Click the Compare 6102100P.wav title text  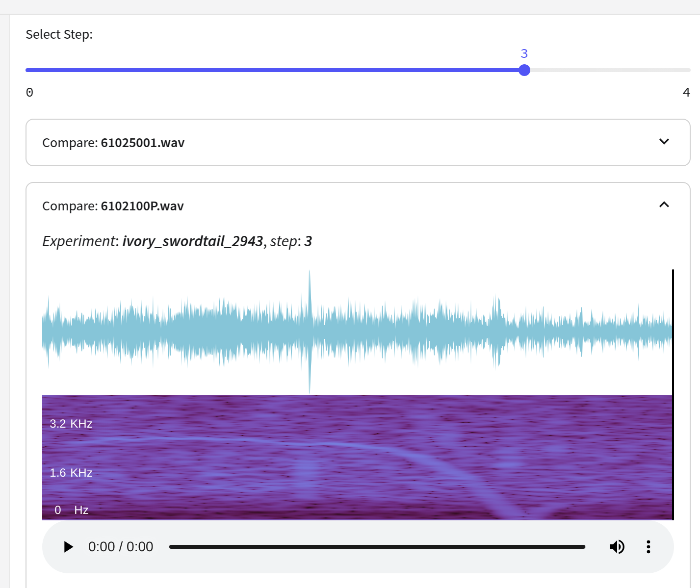113,206
